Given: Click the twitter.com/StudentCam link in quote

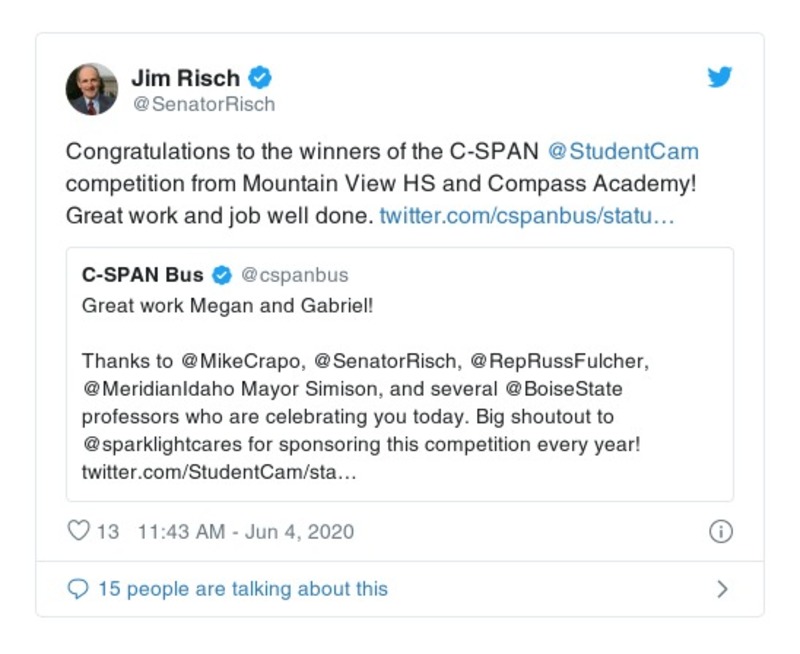Looking at the screenshot, I should (x=219, y=470).
